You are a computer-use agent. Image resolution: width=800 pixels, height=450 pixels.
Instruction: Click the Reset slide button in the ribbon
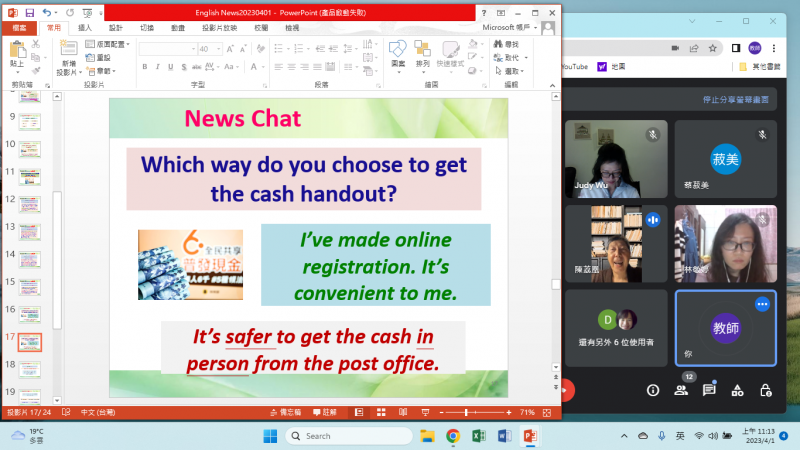(x=98, y=58)
